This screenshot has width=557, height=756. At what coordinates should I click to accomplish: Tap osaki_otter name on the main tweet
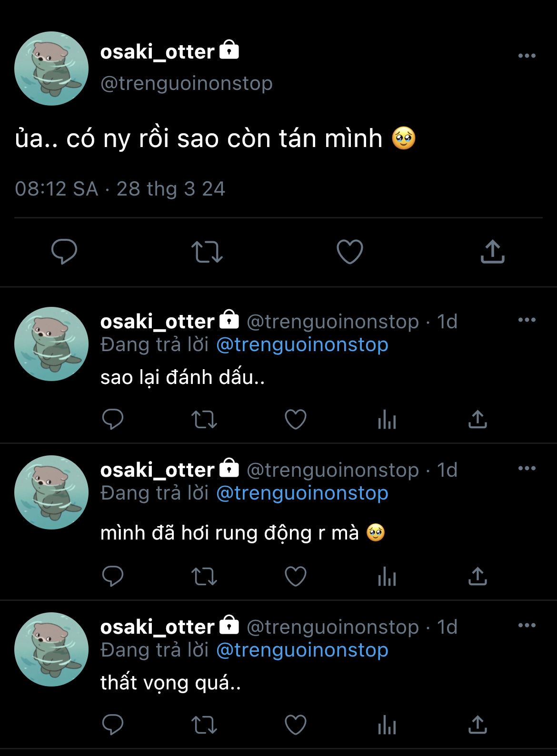pyautogui.click(x=158, y=52)
